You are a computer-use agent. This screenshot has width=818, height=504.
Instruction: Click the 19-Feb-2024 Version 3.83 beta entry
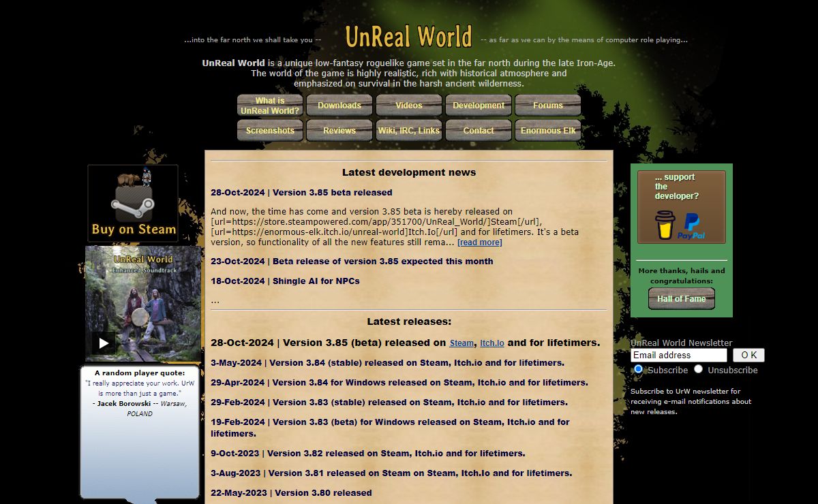[x=390, y=428]
